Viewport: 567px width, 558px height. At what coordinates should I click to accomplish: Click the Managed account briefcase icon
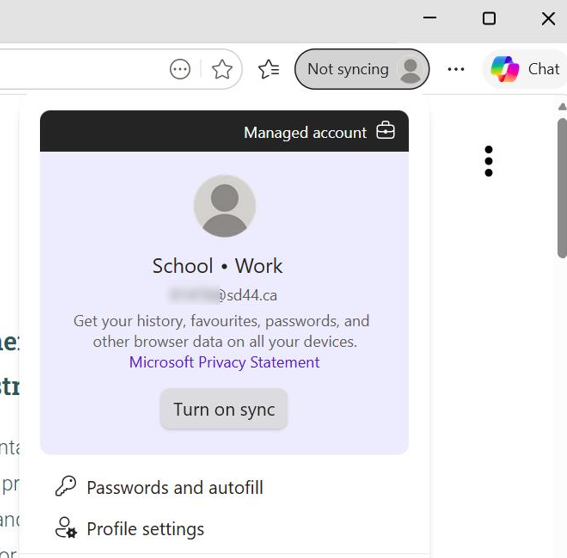(x=385, y=130)
